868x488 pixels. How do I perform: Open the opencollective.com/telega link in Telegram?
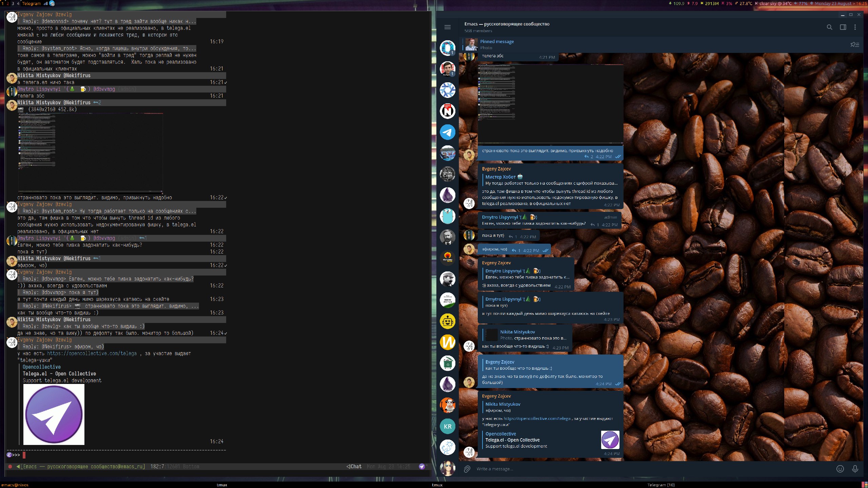[x=537, y=419]
